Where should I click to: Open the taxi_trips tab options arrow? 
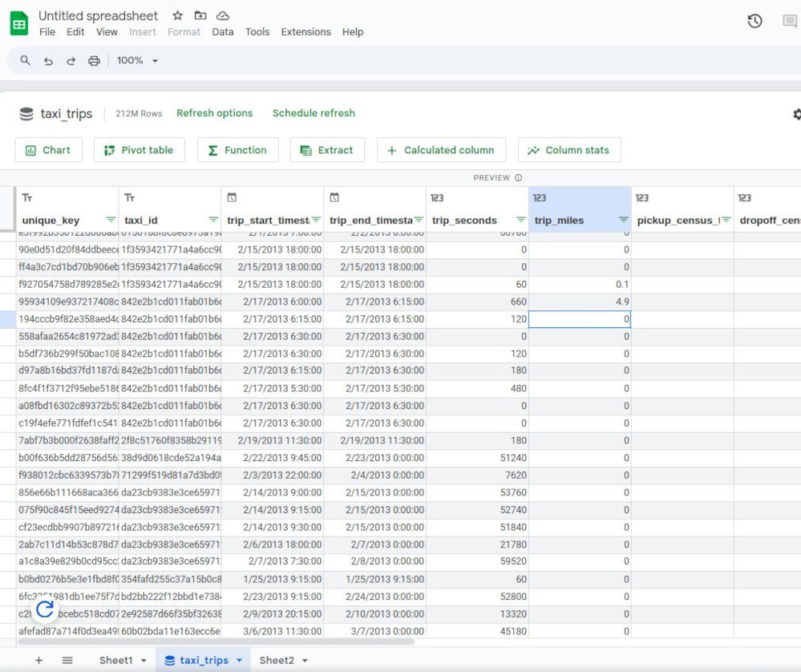coord(239,660)
